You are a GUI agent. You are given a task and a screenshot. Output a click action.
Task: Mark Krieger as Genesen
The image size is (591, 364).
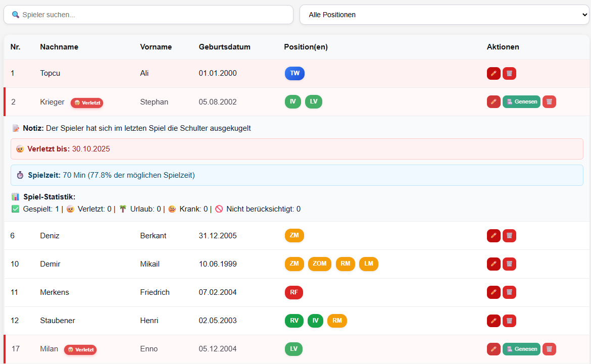521,102
